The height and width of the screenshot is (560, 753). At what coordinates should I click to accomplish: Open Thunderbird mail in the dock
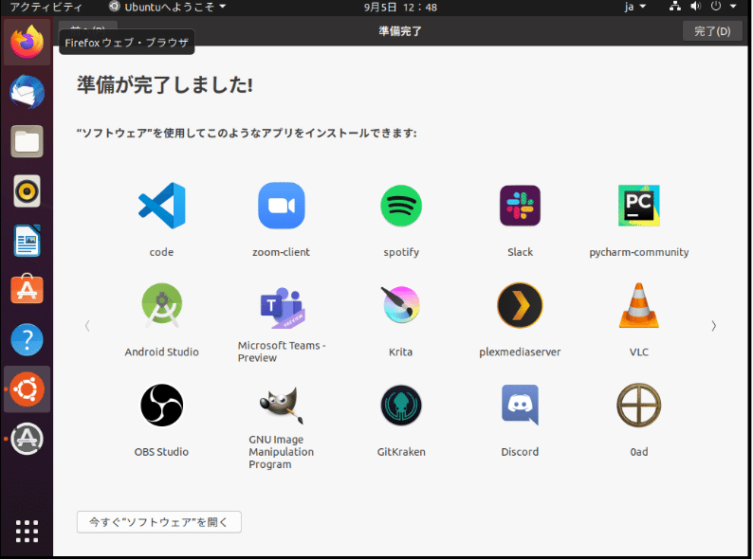(27, 92)
